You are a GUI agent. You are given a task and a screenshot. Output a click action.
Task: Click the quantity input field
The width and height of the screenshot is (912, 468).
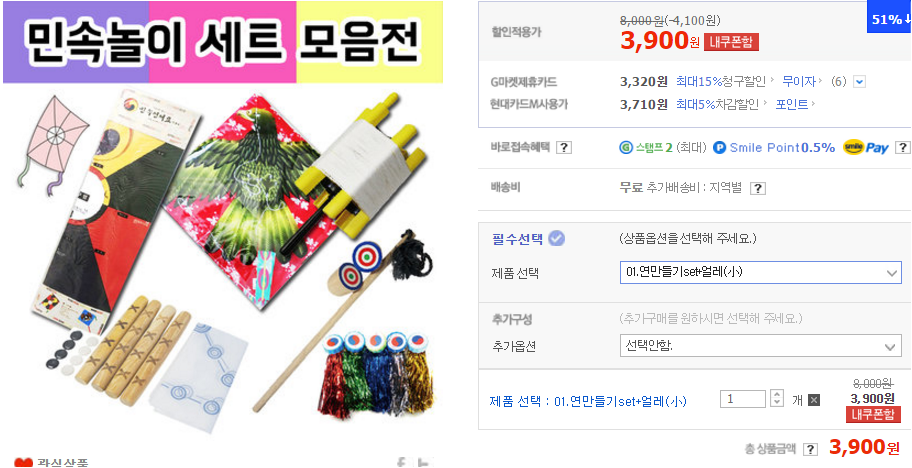pos(743,399)
